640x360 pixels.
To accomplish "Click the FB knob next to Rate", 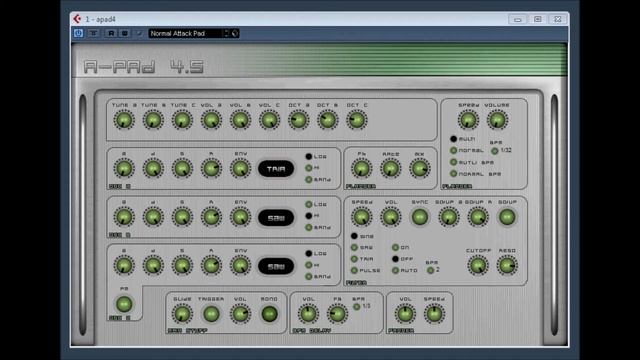I will click(361, 169).
